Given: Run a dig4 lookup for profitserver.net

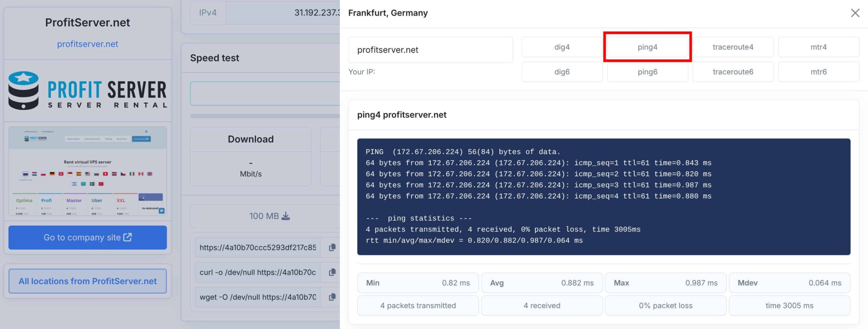Looking at the screenshot, I should (x=562, y=47).
